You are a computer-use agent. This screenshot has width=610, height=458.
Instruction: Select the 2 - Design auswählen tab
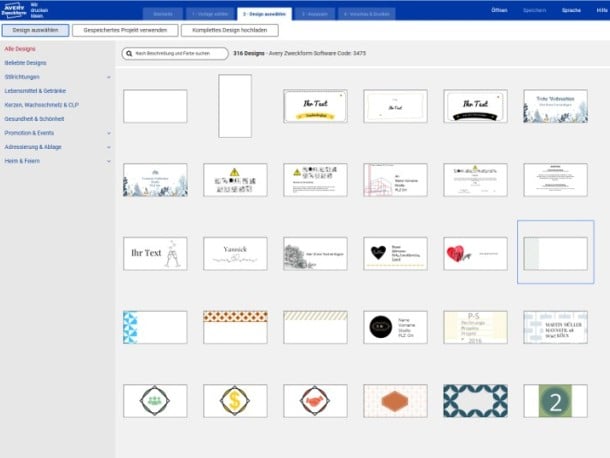pos(264,14)
